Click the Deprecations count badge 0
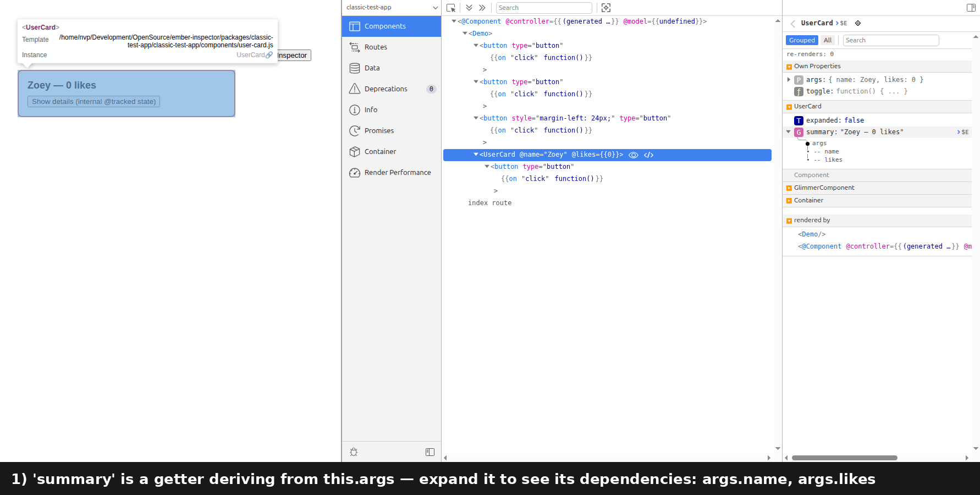The width and height of the screenshot is (980, 495). (x=431, y=89)
